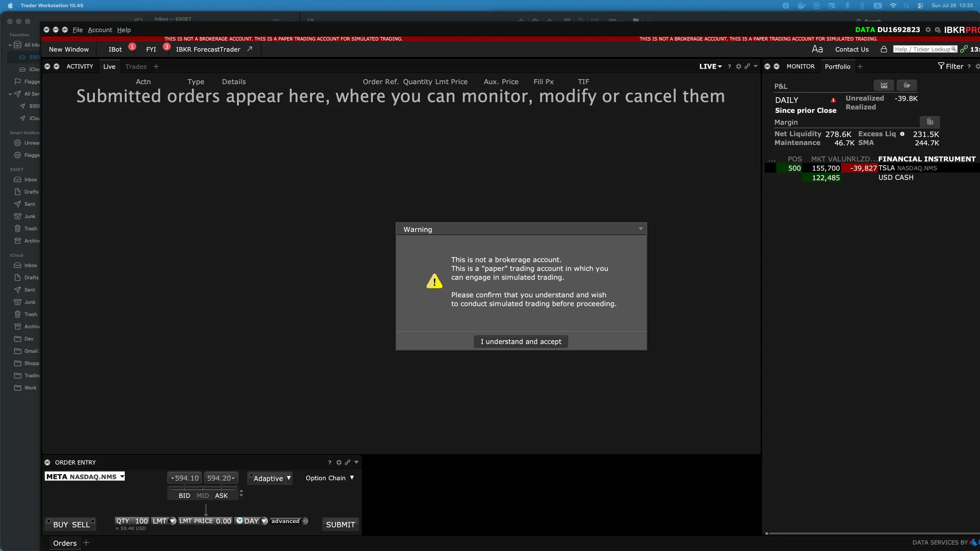
Task: Click the account settings gear beside DU1692823
Action: (x=928, y=30)
